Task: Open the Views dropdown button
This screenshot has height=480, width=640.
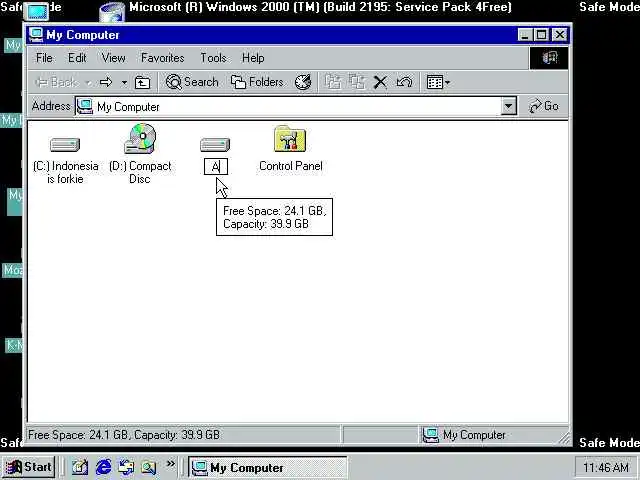Action: 438,82
